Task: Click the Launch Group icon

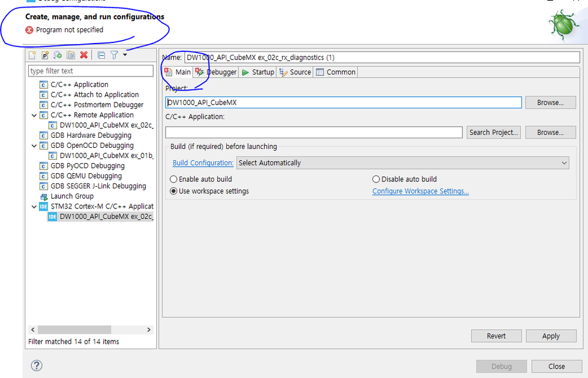Action: [x=44, y=196]
